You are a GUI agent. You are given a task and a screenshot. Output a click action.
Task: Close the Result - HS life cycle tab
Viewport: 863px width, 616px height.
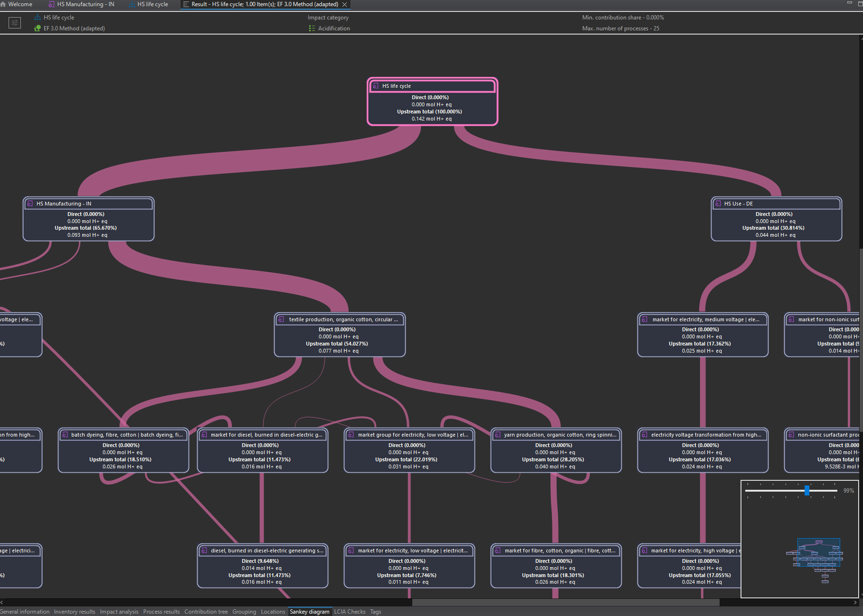[345, 4]
